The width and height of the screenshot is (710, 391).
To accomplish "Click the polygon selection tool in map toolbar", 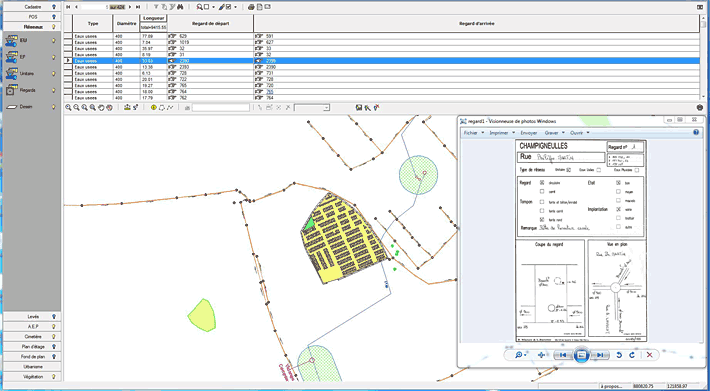I will 162,108.
